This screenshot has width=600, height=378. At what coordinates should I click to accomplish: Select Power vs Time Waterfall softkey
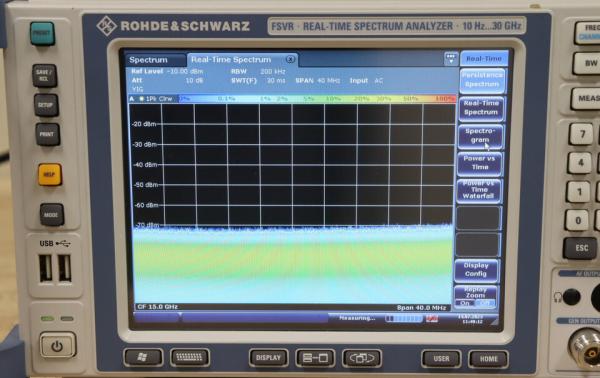pos(478,190)
